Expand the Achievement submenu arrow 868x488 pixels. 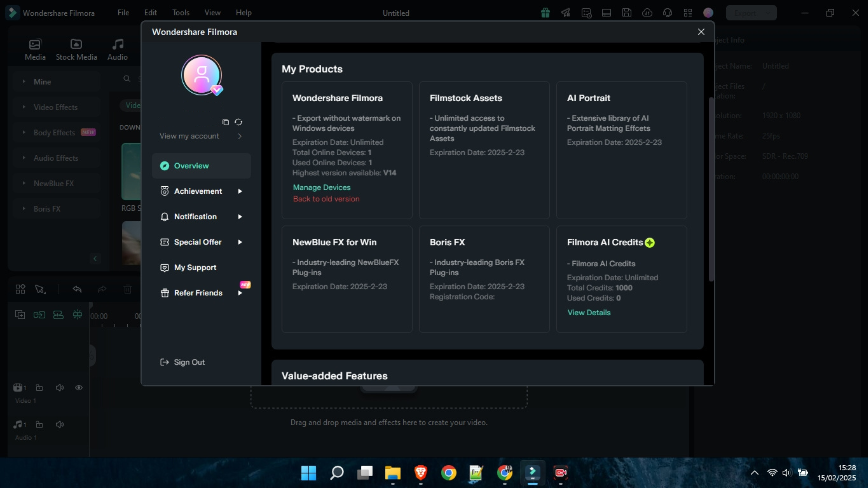tap(240, 191)
